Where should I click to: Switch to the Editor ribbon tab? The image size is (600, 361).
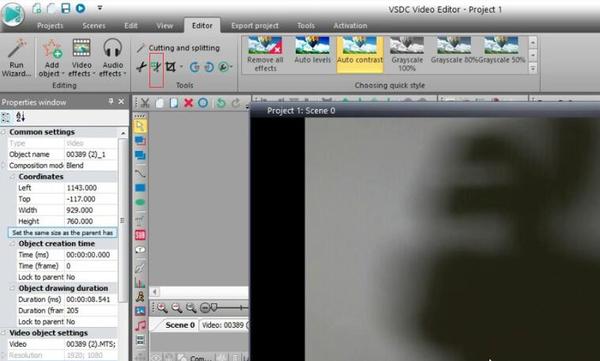pos(202,25)
